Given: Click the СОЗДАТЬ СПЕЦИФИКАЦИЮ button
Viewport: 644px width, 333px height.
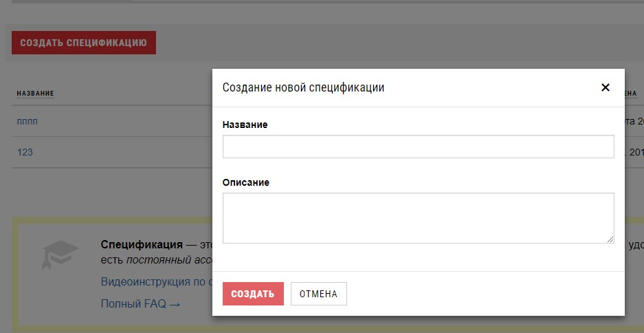Looking at the screenshot, I should pos(83,43).
